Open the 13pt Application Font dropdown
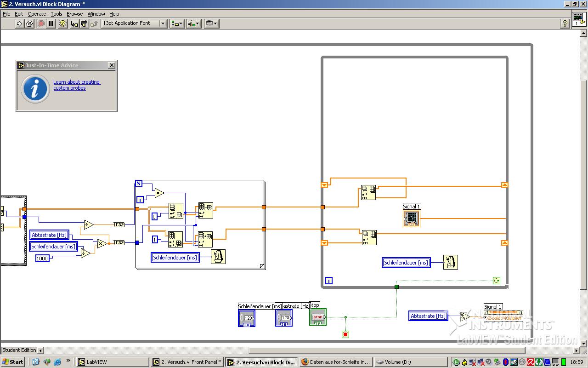 134,23
